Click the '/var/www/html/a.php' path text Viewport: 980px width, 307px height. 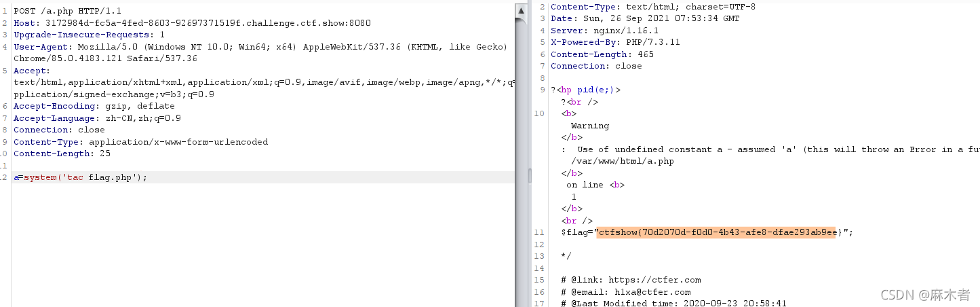(623, 161)
